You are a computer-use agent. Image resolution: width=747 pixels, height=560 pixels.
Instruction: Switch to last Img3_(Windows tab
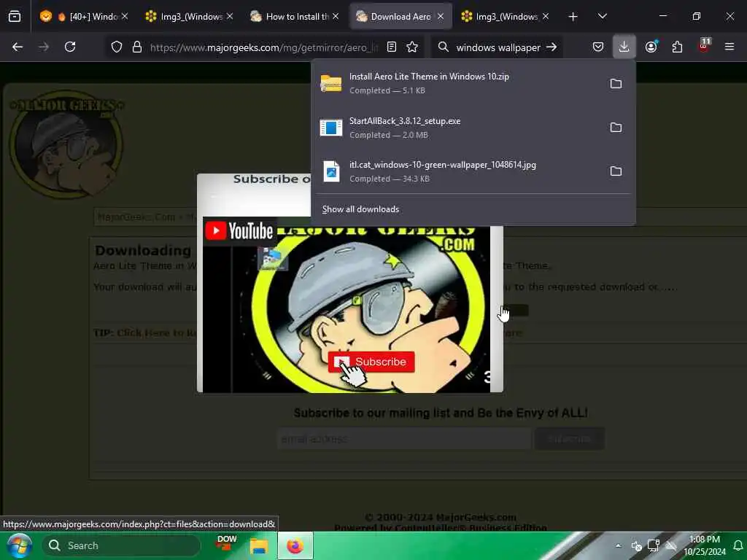[504, 17]
